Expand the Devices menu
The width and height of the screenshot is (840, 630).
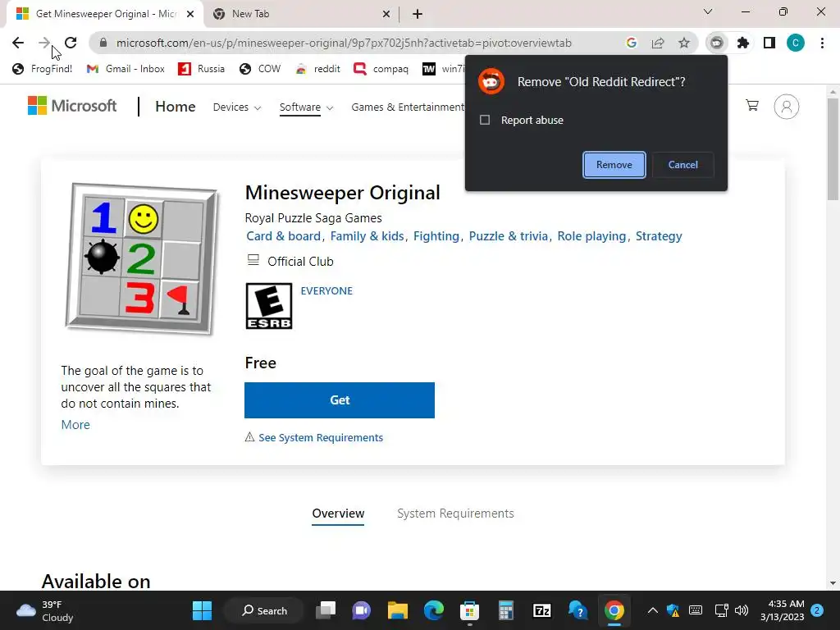pos(237,107)
